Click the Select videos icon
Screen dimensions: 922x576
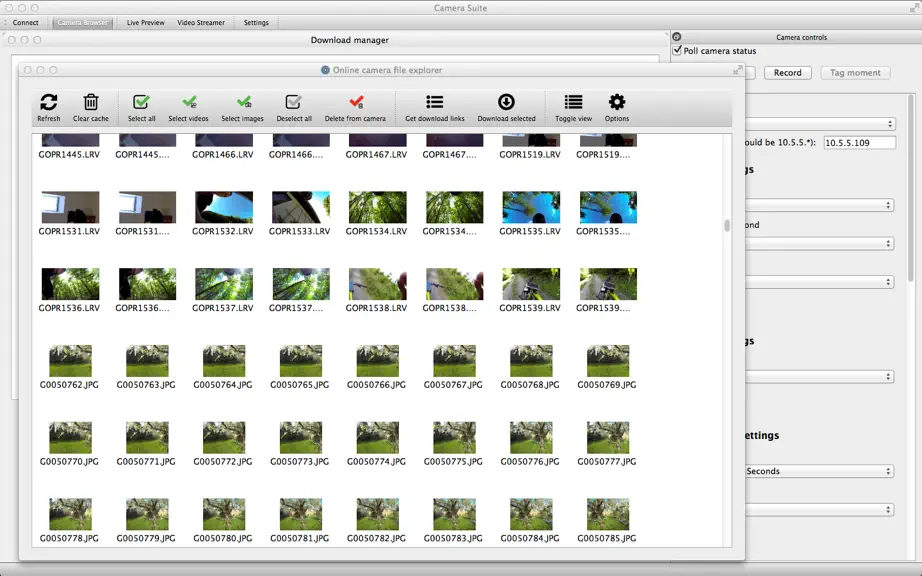pyautogui.click(x=189, y=102)
